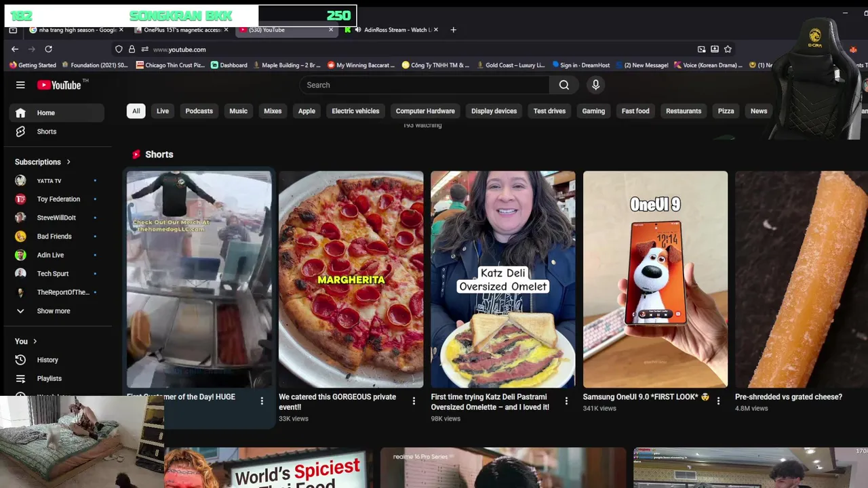
Task: Go to Home in sidebar
Action: 57,113
